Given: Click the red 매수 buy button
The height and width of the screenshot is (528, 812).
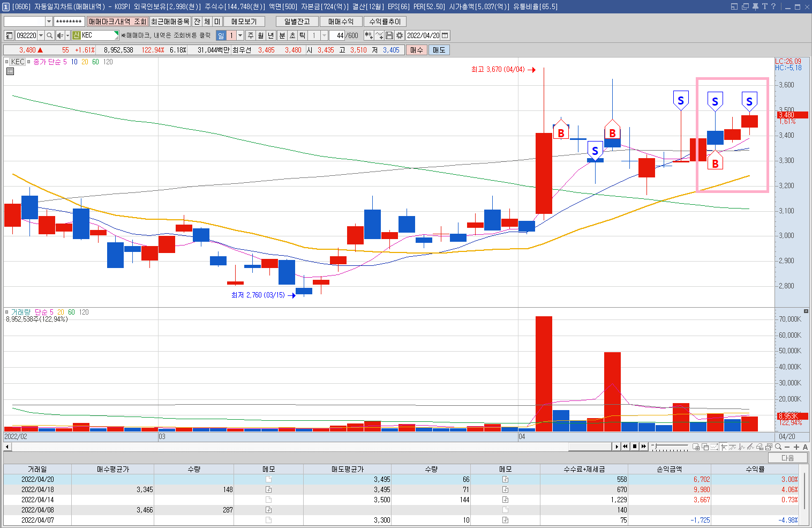Looking at the screenshot, I should coord(417,50).
